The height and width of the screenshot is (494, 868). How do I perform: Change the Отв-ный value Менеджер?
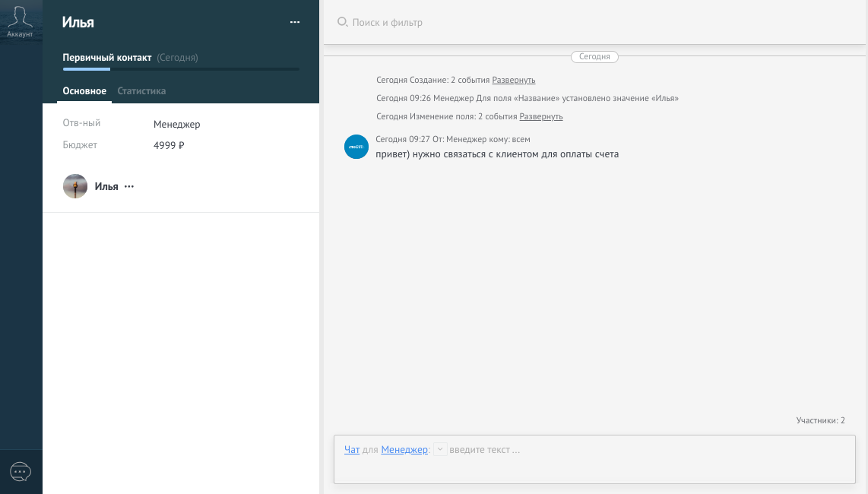pyautogui.click(x=177, y=125)
